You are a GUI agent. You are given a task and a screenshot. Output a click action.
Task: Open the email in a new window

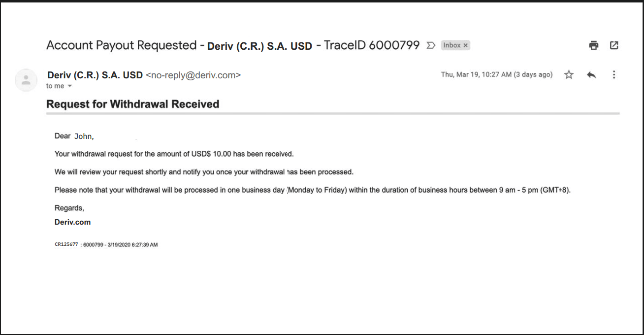point(614,45)
